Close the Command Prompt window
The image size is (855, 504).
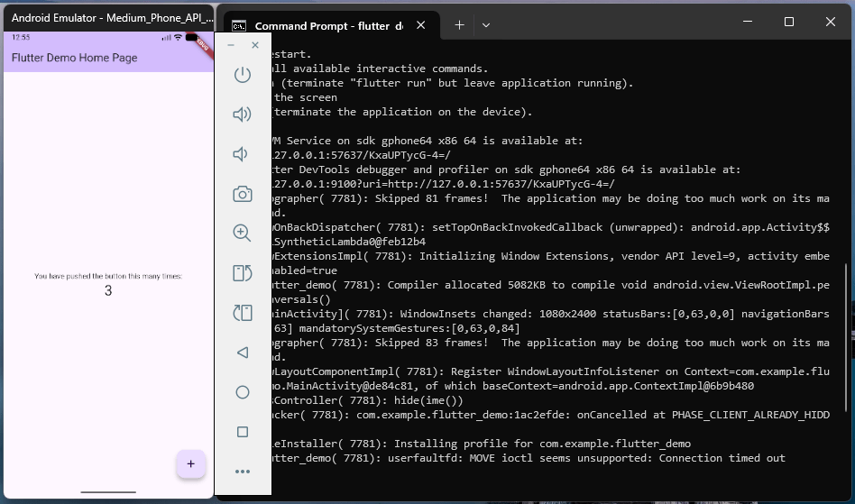[831, 22]
